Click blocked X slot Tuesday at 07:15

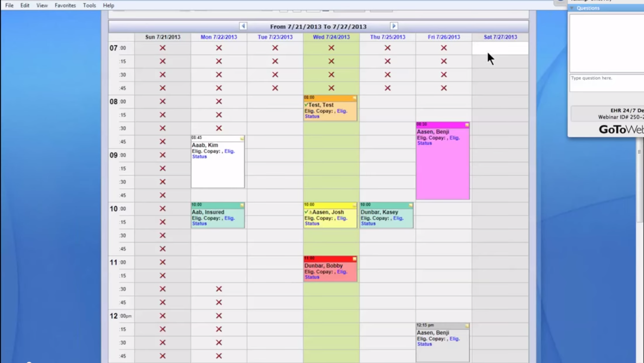275,61
